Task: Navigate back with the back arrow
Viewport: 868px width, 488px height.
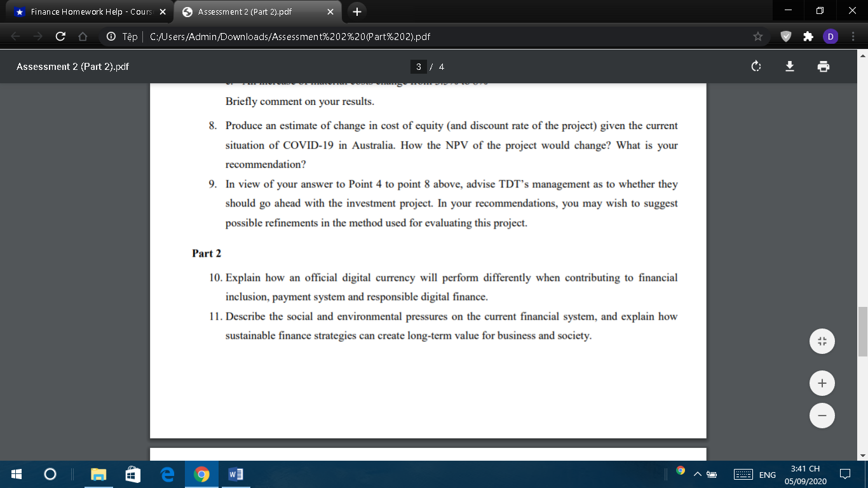Action: pos(13,36)
